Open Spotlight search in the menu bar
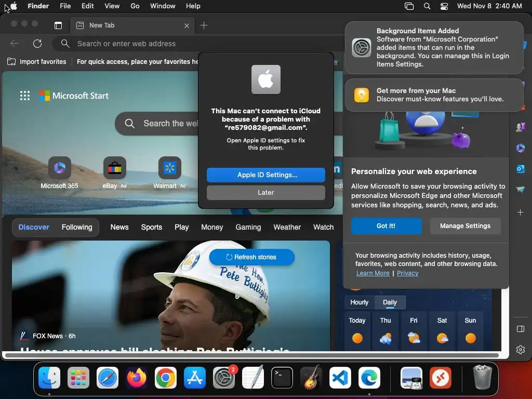The height and width of the screenshot is (399, 532). pyautogui.click(x=427, y=6)
